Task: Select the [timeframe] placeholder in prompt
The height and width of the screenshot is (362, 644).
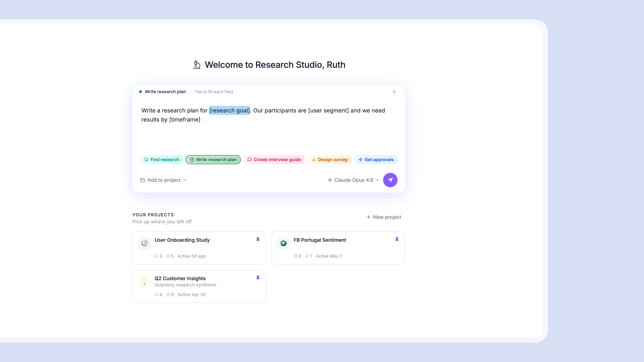Action: 185,120
